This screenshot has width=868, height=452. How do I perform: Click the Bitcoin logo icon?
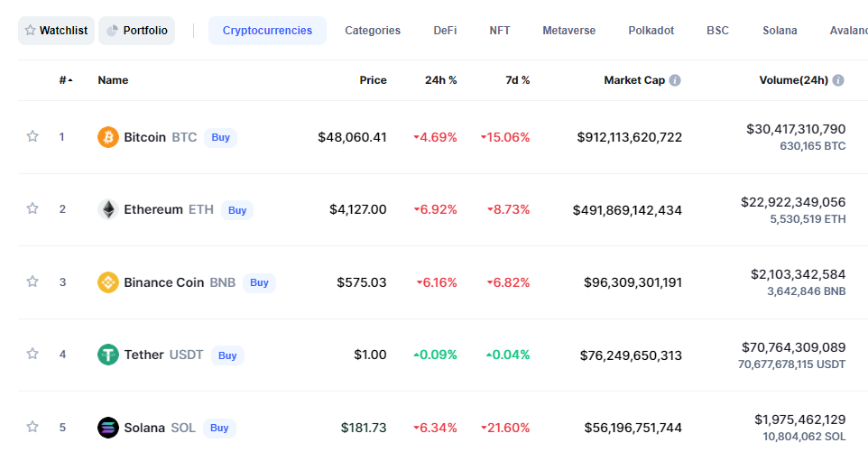click(108, 137)
